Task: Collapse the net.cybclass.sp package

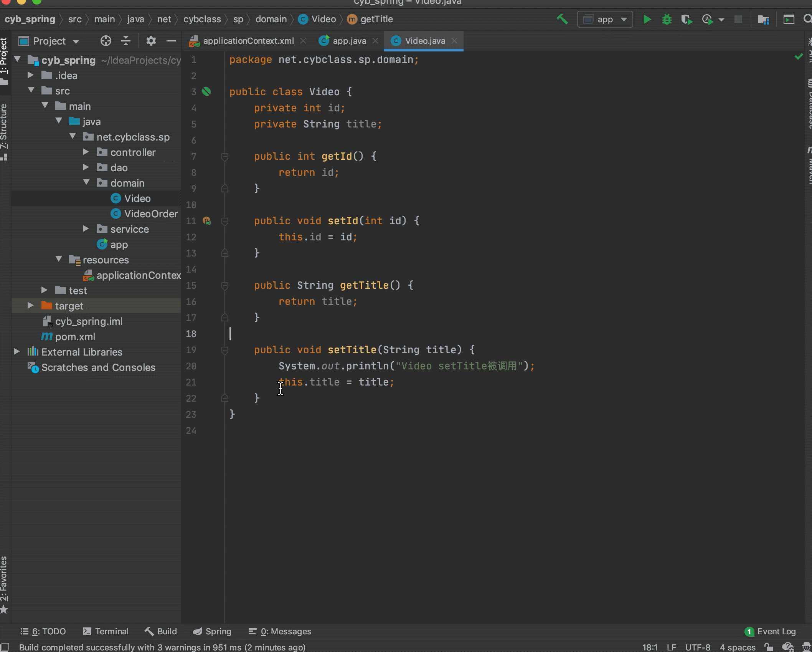Action: (x=73, y=136)
